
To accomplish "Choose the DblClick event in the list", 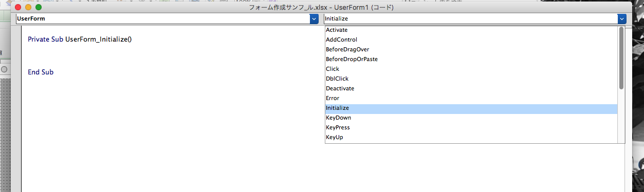I will click(471, 79).
